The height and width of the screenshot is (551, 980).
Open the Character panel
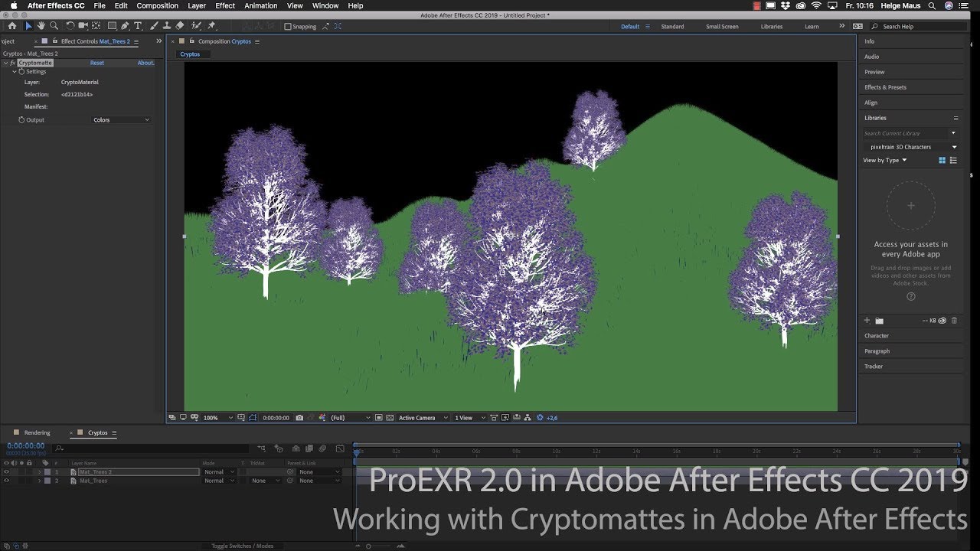[877, 335]
